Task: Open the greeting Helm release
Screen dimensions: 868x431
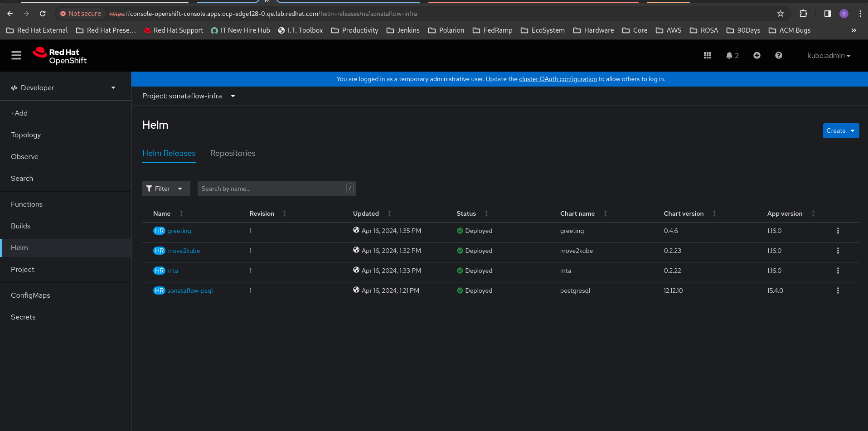Action: point(179,231)
